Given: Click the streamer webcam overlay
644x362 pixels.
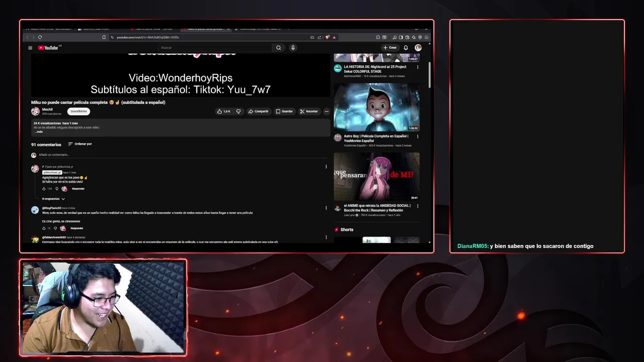Looking at the screenshot, I should (103, 307).
